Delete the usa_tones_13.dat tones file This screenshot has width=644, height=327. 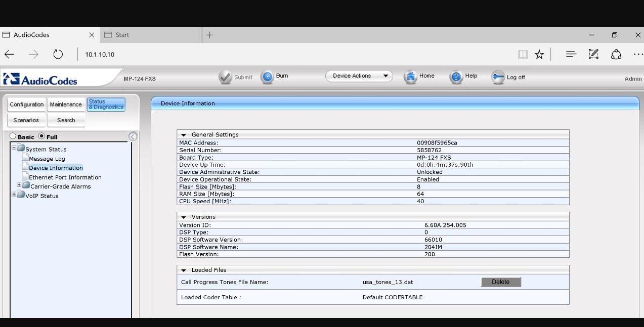(501, 282)
